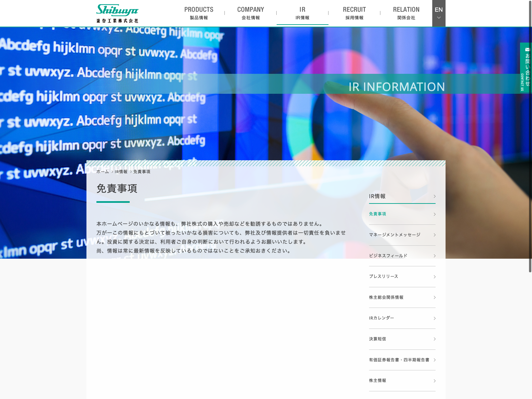Open the RELATION 関係会社 menu

click(x=406, y=13)
